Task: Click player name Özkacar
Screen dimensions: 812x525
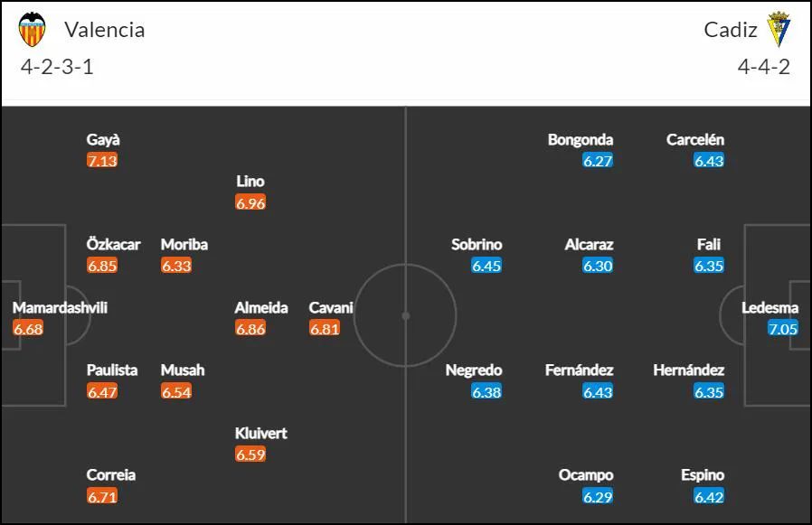Action: tap(113, 244)
